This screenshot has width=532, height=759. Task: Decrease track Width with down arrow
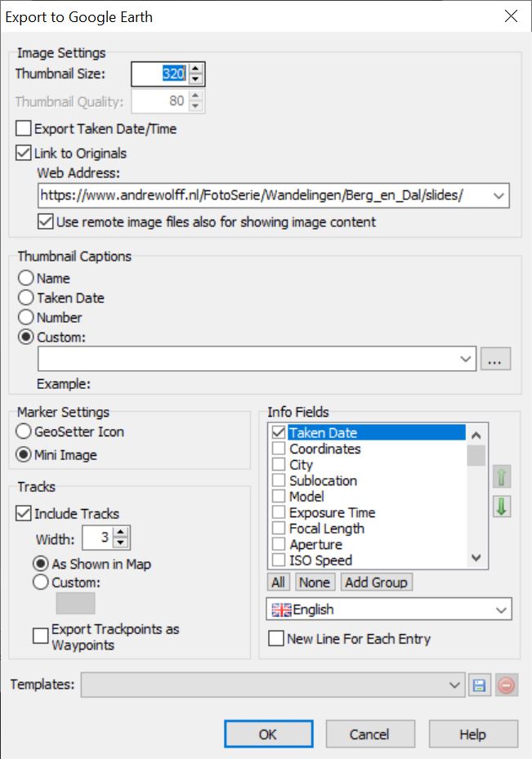point(122,542)
